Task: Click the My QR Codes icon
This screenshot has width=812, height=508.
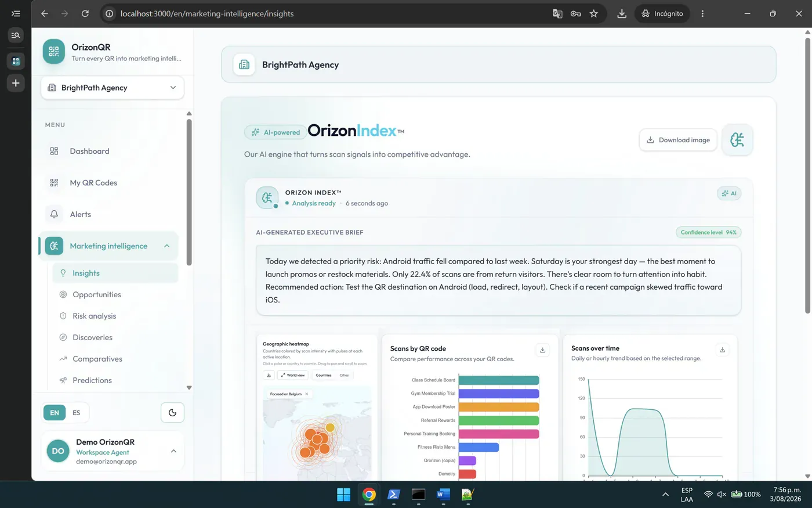Action: [x=54, y=183]
